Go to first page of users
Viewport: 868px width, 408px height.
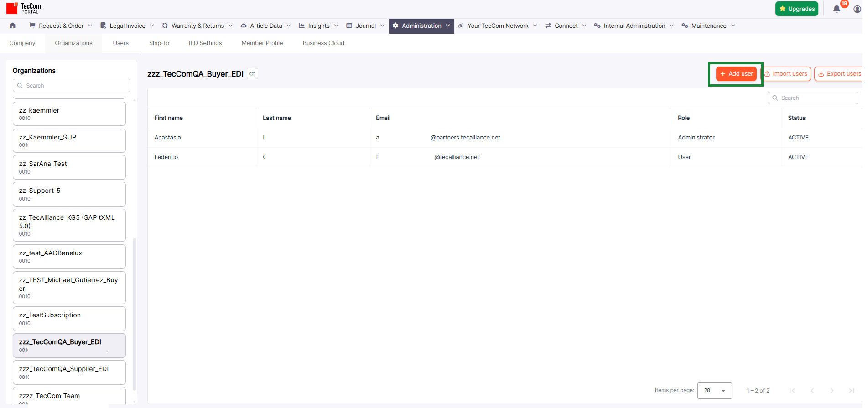point(792,391)
